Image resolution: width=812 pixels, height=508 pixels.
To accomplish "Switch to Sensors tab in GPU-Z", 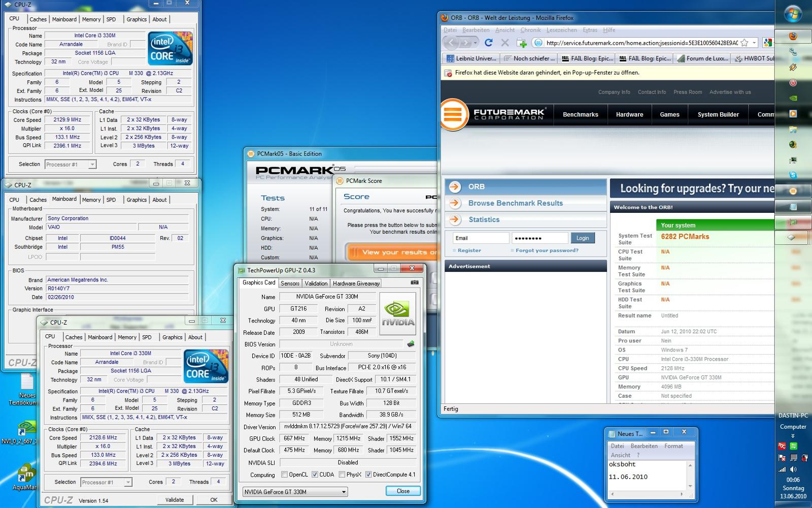I will click(290, 283).
